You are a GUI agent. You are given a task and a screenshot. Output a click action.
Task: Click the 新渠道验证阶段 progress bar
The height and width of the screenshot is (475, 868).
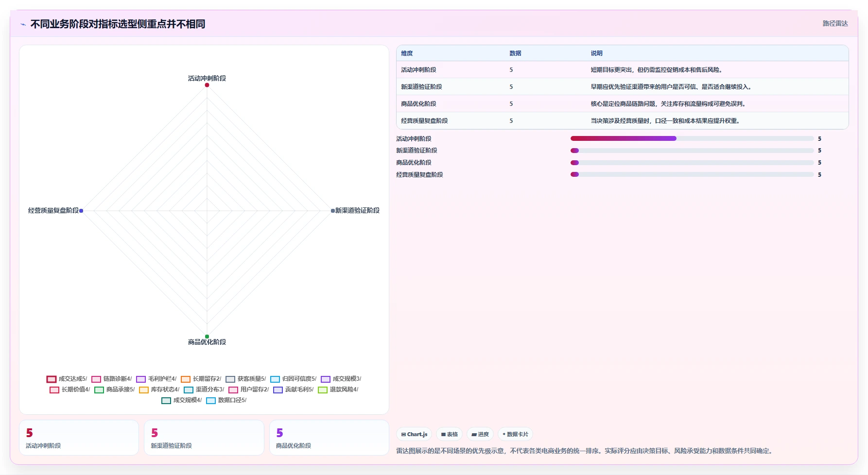pos(692,151)
